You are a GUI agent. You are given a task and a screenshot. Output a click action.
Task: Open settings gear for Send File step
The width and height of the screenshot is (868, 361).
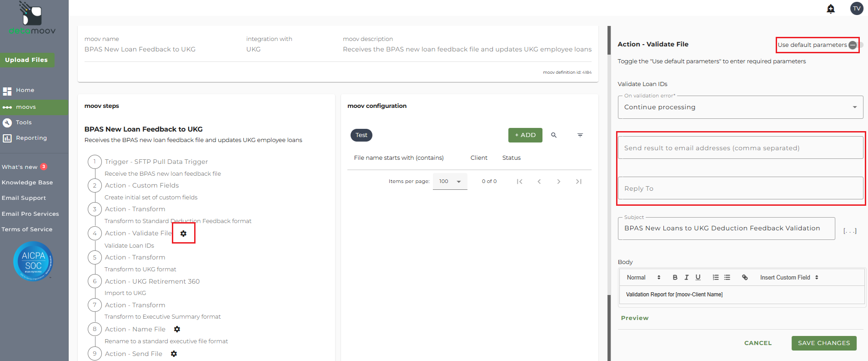[174, 354]
